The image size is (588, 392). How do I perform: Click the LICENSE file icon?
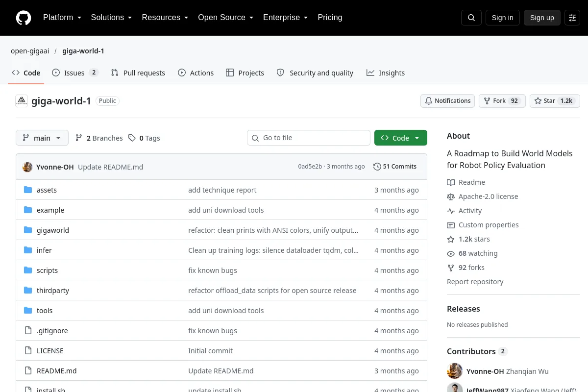pos(28,351)
